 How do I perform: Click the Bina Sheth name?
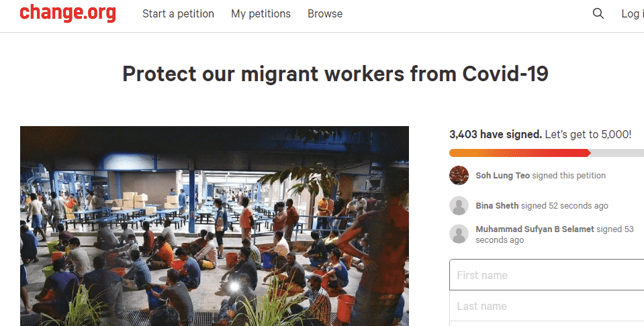[x=497, y=205]
